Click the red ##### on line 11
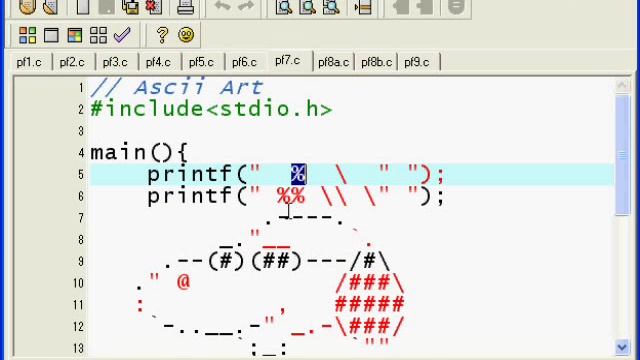Screen dimensions: 640x360 tap(370, 304)
